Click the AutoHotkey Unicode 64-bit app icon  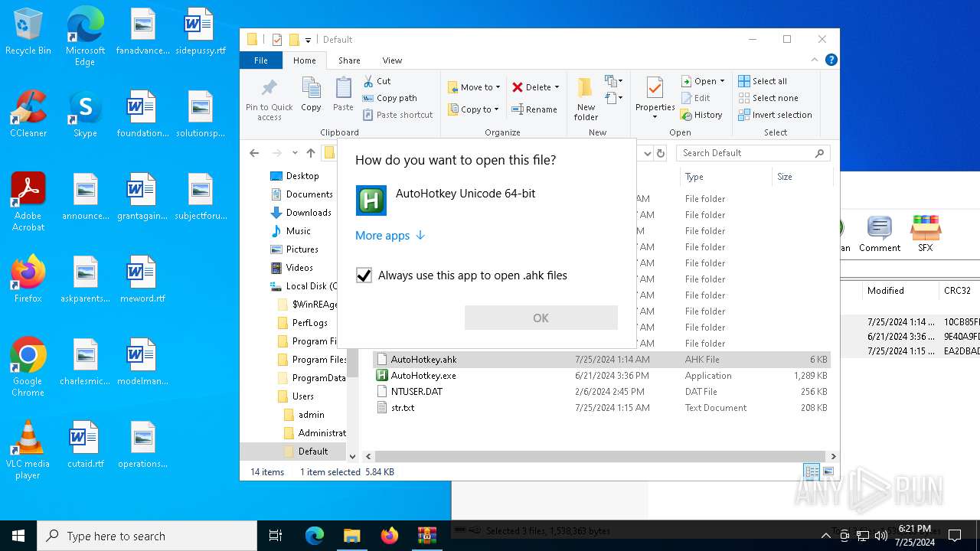point(371,201)
